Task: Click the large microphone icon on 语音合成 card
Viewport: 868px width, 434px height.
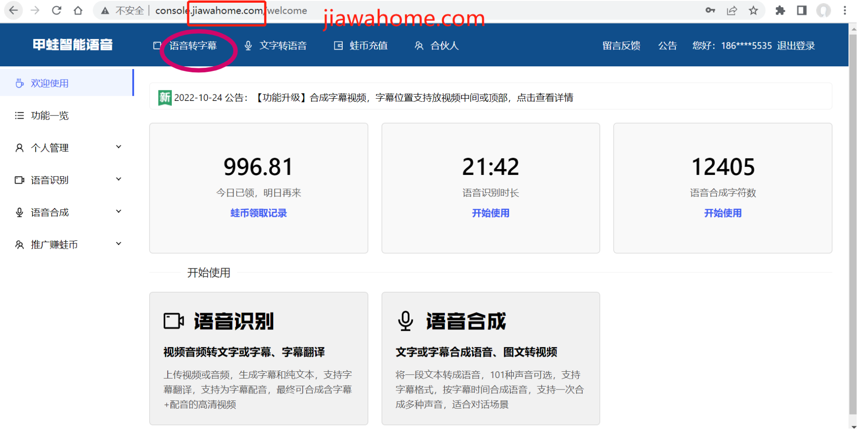Action: coord(405,321)
